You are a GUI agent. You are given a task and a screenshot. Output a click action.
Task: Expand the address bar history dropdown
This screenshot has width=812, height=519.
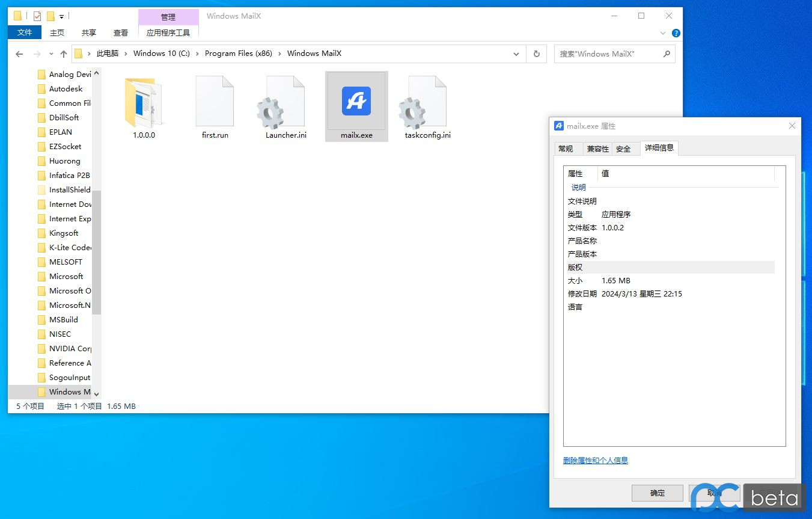[516, 54]
